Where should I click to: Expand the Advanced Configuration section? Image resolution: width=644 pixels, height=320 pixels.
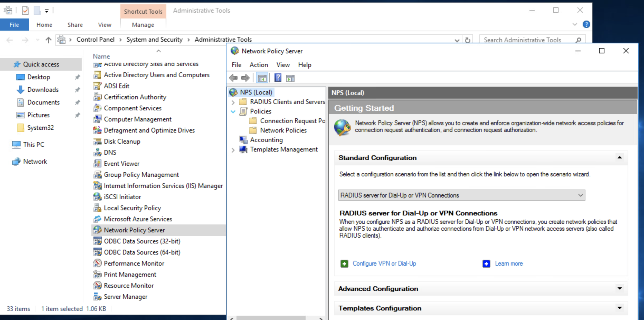point(619,288)
